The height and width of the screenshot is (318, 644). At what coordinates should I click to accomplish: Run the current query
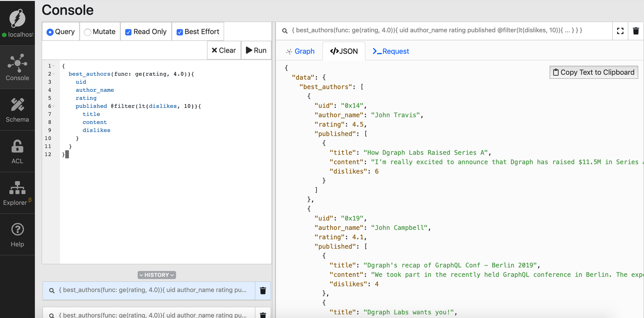[256, 50]
